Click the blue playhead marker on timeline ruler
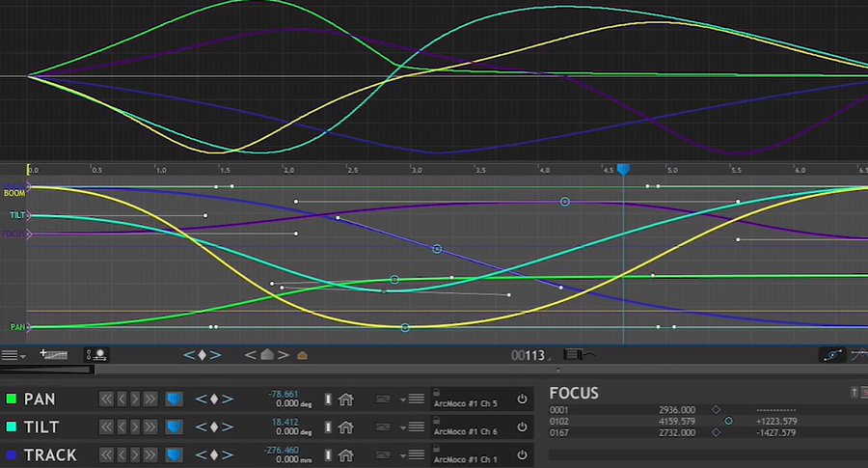 coord(623,170)
